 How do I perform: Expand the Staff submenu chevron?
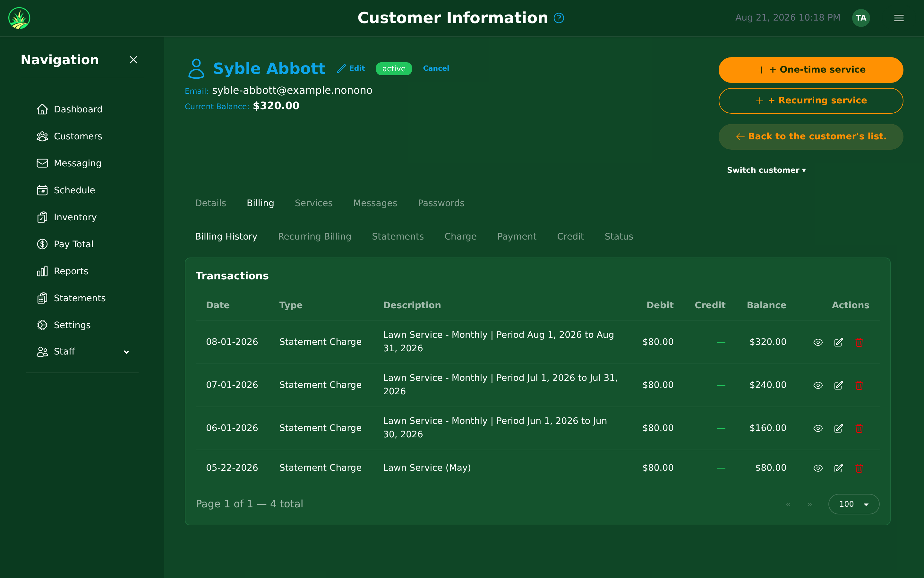pos(126,352)
